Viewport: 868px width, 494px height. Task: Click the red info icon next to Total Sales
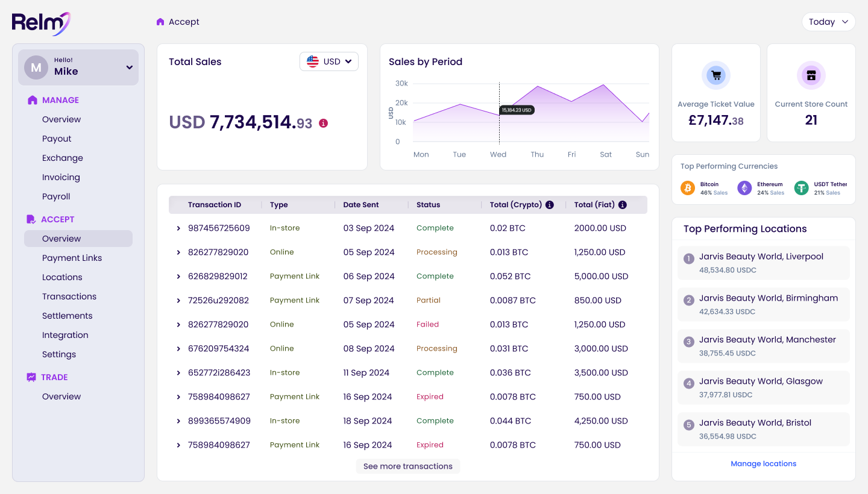(x=323, y=123)
